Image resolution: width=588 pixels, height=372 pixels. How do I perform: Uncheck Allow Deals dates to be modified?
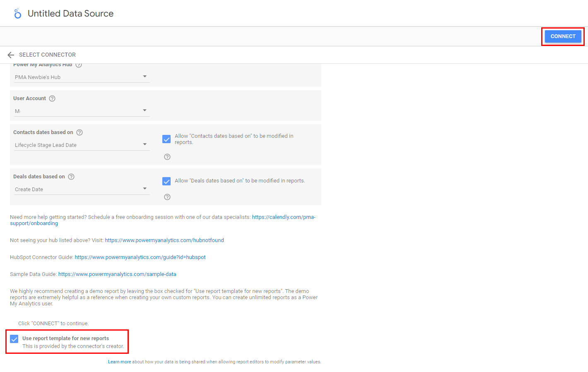tap(166, 181)
